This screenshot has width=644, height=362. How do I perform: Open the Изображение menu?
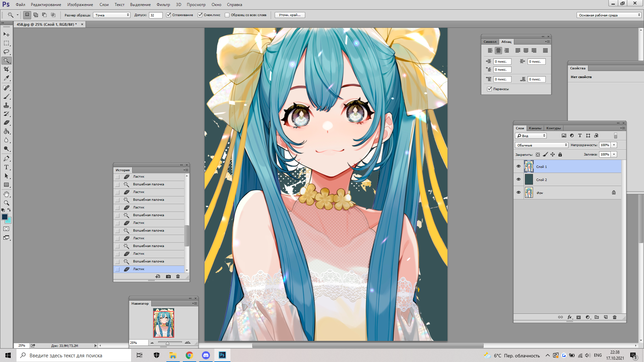(x=80, y=5)
